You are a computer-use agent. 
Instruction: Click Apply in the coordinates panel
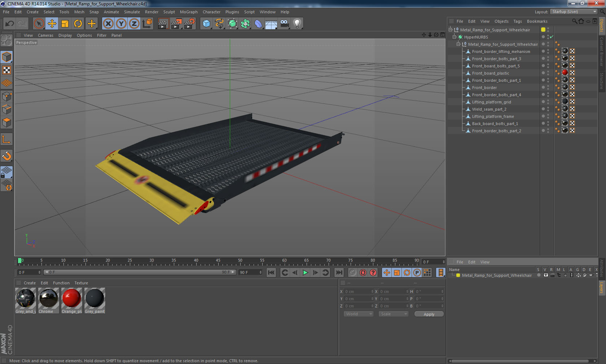pos(429,314)
